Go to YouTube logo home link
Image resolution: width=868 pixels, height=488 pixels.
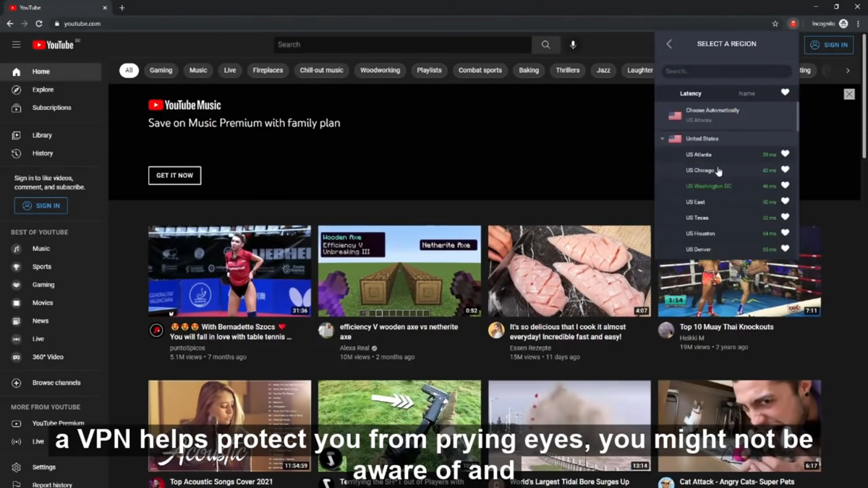[54, 45]
